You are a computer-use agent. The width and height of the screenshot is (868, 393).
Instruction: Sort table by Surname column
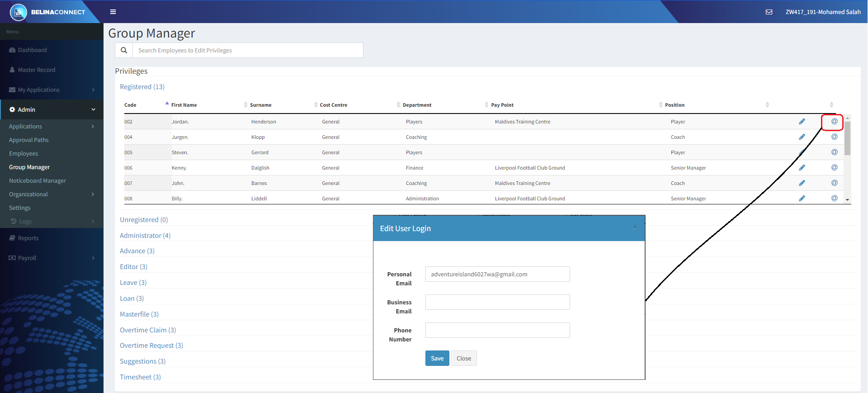pyautogui.click(x=261, y=105)
